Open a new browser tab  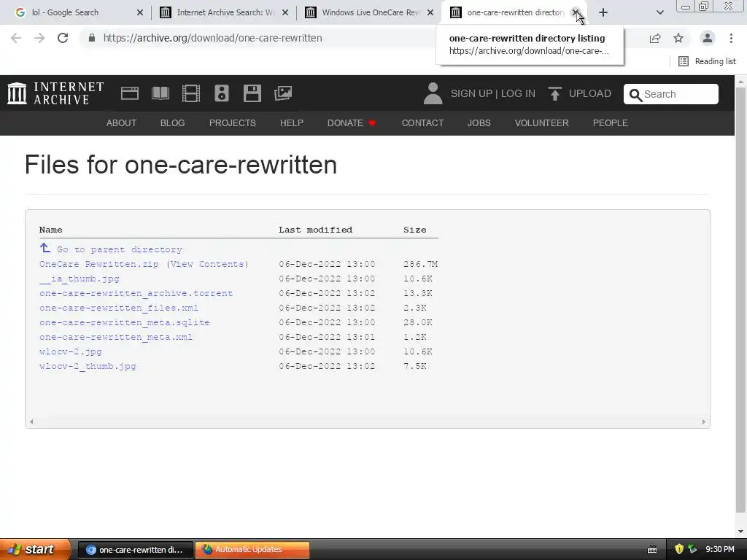603,12
